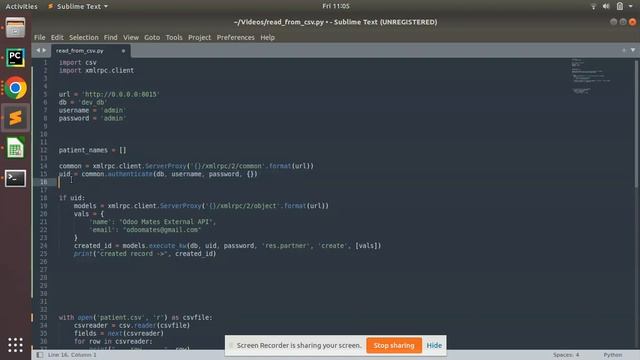Select Sublime Text icon in the dock
Viewport: 640px width, 360px height.
click(x=16, y=118)
